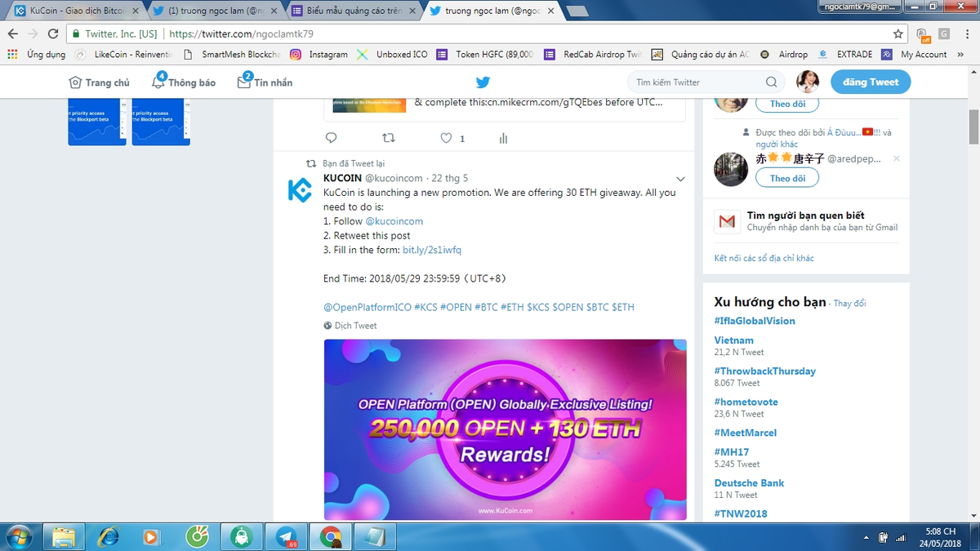Follow @aredpep with Theo dõi button
Screen dimensions: 980x551
coord(787,178)
